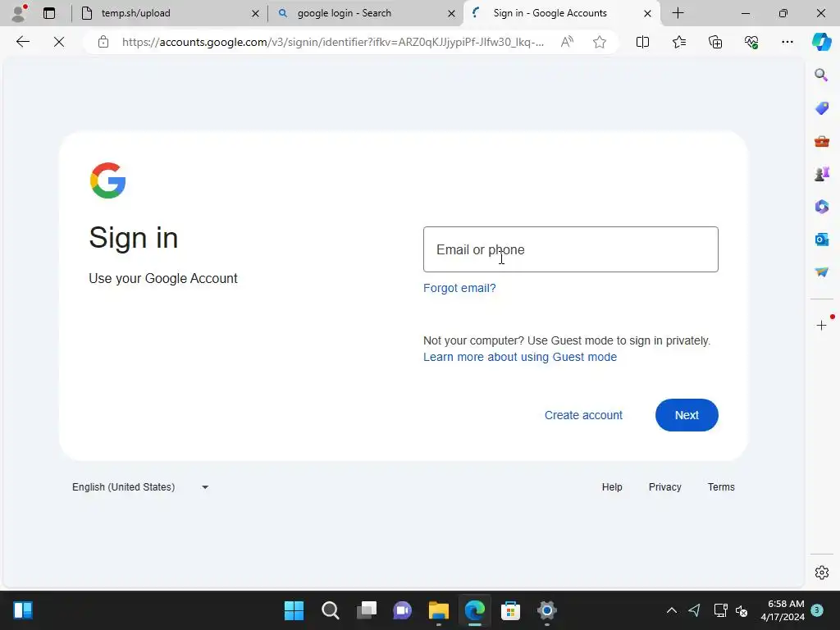This screenshot has width=840, height=630.
Task: Open the Terms link
Action: click(721, 487)
